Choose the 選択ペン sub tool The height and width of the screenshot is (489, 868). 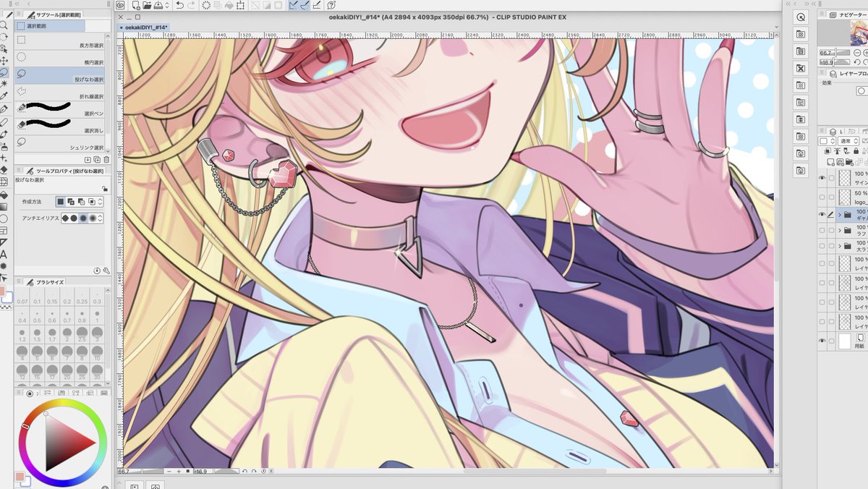[61, 109]
